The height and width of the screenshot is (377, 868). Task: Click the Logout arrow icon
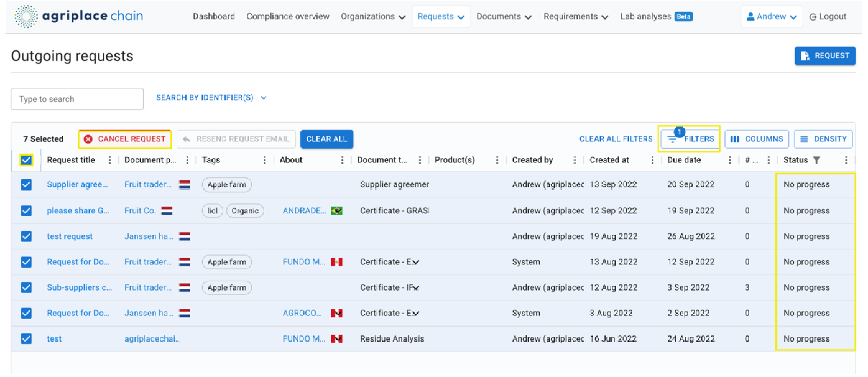813,17
